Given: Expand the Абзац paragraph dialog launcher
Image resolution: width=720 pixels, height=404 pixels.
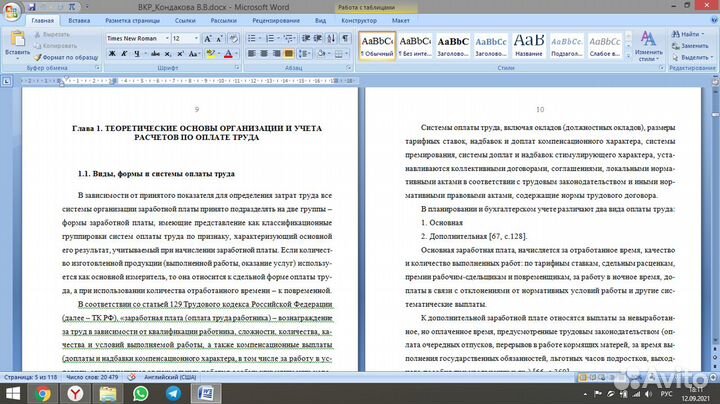Looking at the screenshot, I should 349,68.
